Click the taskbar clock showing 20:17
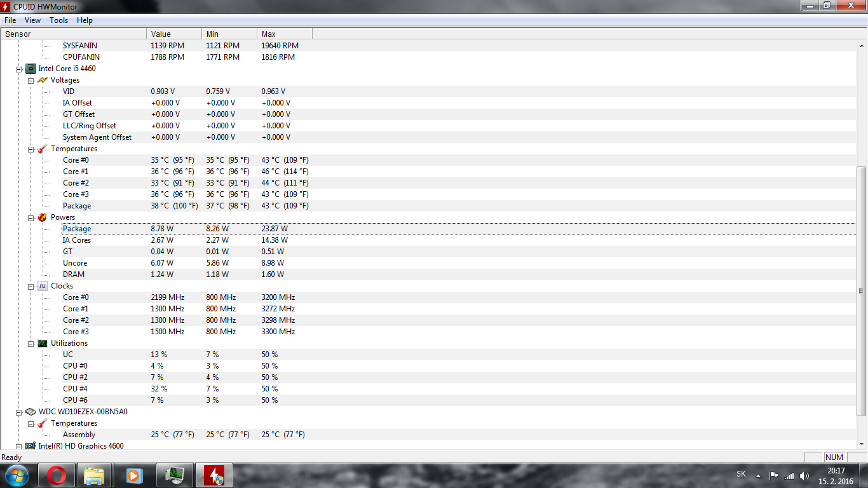The height and width of the screenshot is (488, 868). click(836, 476)
